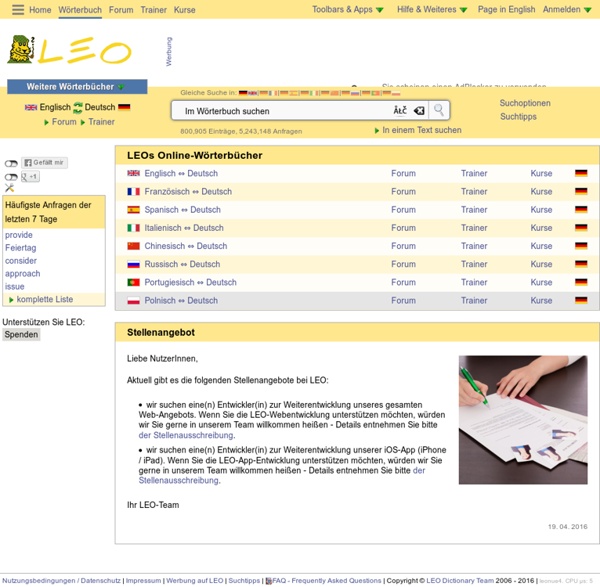Image resolution: width=600 pixels, height=587 pixels.
Task: Enable the Facebook Gefällt mir toggle
Action: [11, 164]
